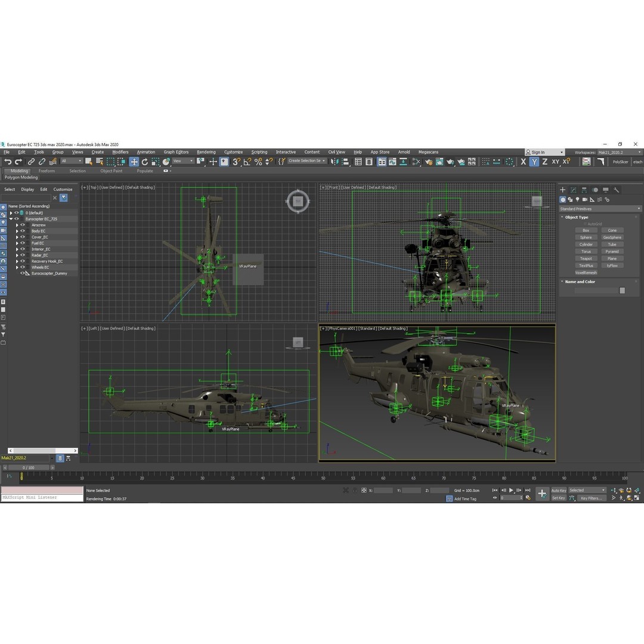The image size is (644, 644).
Task: Activate the Select and Link chain tool
Action: point(31,162)
